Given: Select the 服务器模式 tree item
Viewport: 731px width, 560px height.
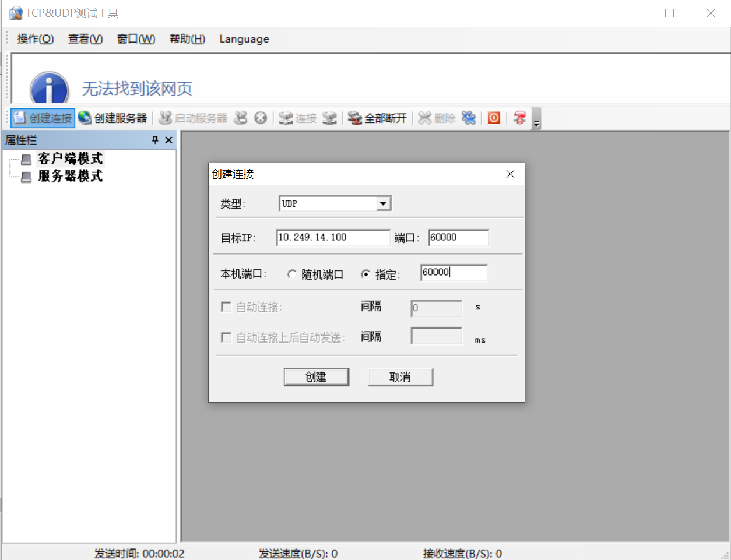Looking at the screenshot, I should click(70, 176).
